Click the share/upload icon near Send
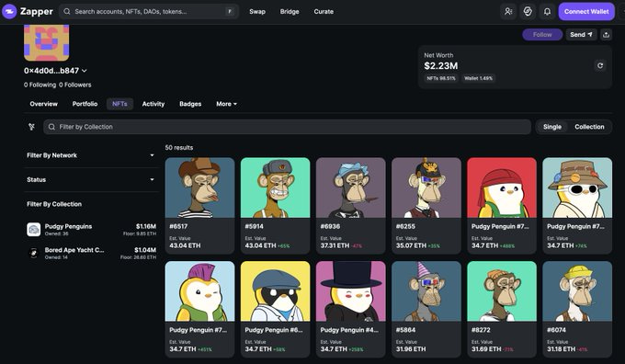Viewport: 625px width, 364px height. 606,35
